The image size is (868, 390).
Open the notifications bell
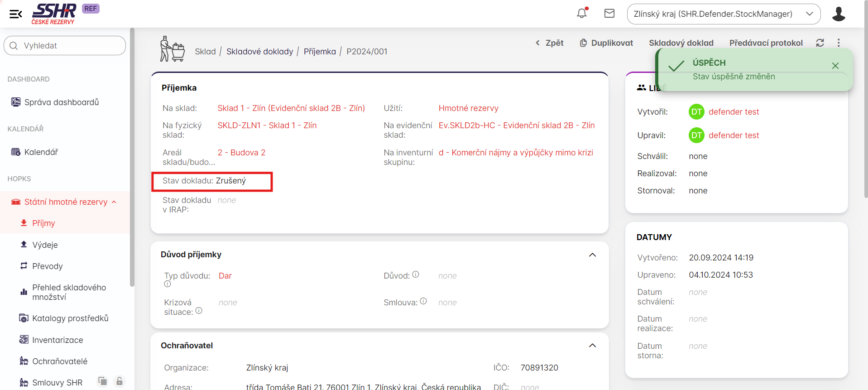point(582,14)
